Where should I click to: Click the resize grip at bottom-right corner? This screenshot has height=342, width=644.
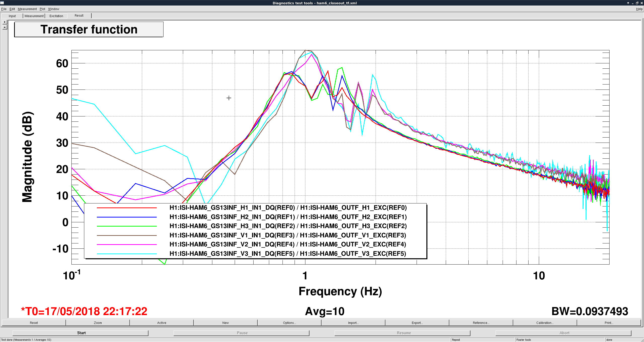(x=642, y=340)
